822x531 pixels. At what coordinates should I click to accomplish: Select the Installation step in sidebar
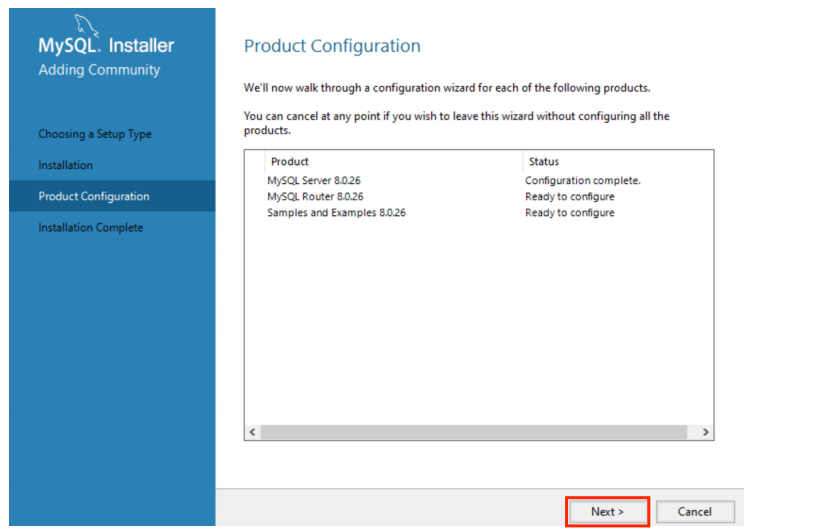point(66,165)
